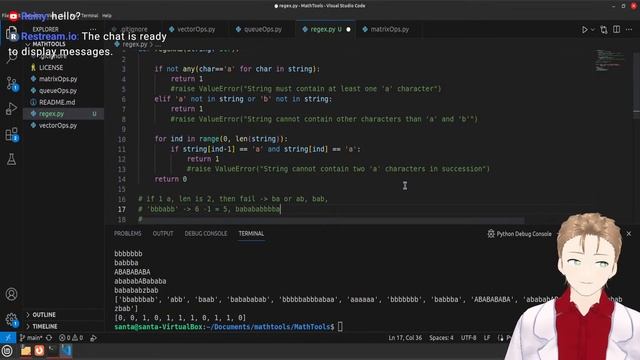Open the Extensions view

pyautogui.click(x=11, y=134)
